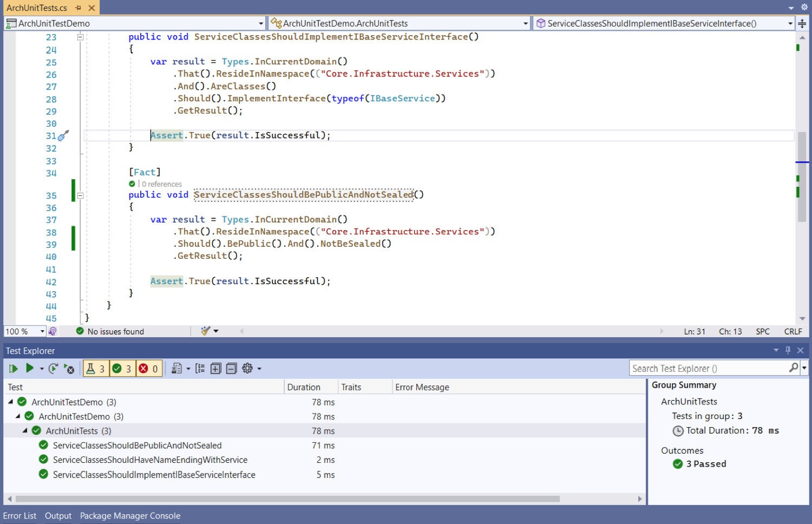Open the settings gear dropdown arrow
Viewport: 812px width, 524px height.
click(x=259, y=369)
